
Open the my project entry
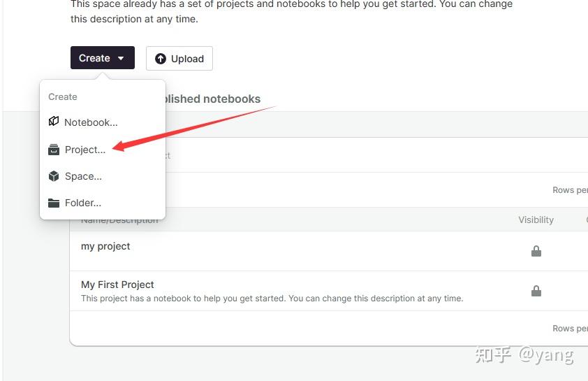point(105,246)
